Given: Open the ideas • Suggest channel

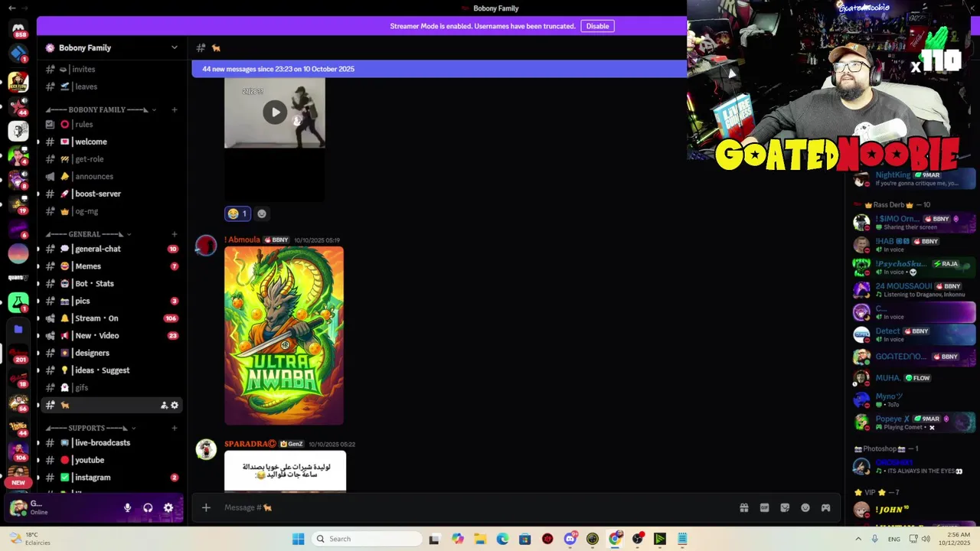Looking at the screenshot, I should (x=112, y=370).
